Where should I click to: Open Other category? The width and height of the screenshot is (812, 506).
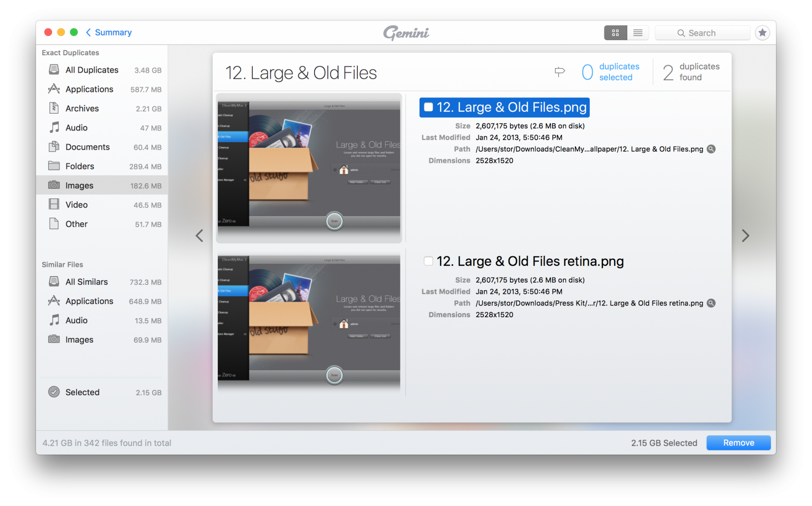[102, 224]
